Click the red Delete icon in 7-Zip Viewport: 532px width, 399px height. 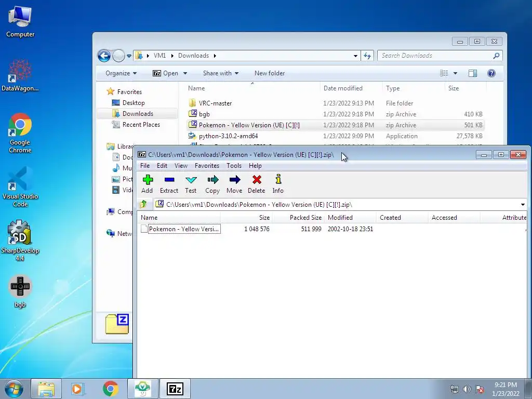click(x=257, y=184)
